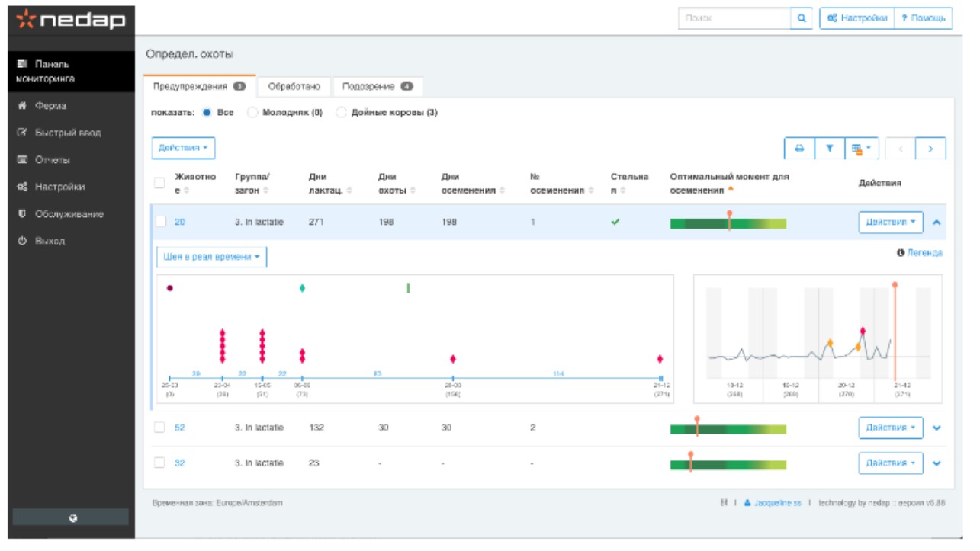Screen dimensions: 980x551
Task: Go to previous page arrow
Action: pos(901,149)
